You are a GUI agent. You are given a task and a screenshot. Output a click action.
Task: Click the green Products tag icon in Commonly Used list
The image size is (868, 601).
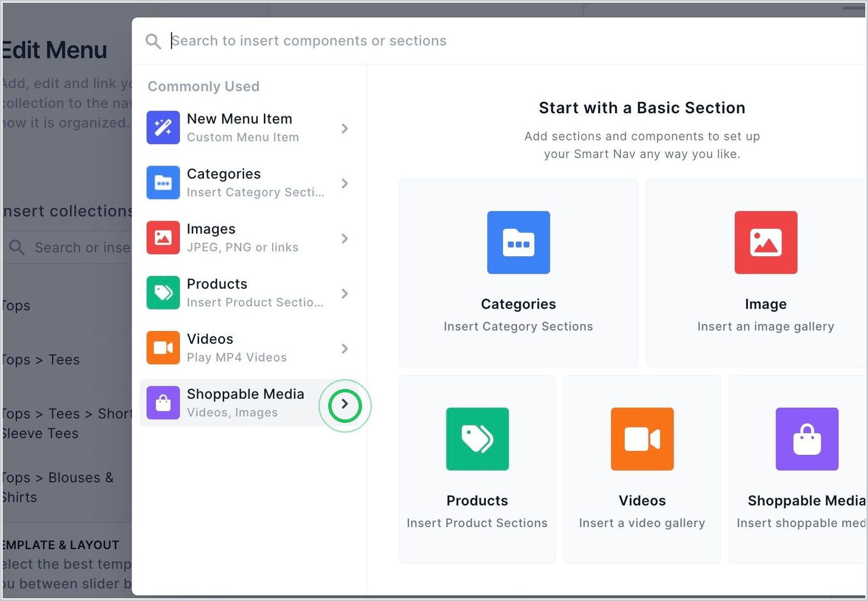coord(163,293)
